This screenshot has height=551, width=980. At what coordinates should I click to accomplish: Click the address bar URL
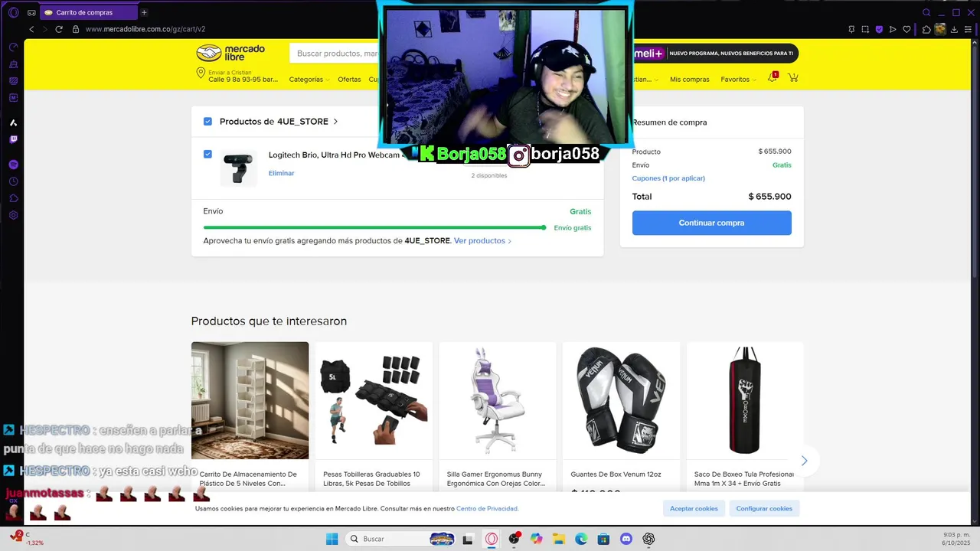click(x=145, y=29)
